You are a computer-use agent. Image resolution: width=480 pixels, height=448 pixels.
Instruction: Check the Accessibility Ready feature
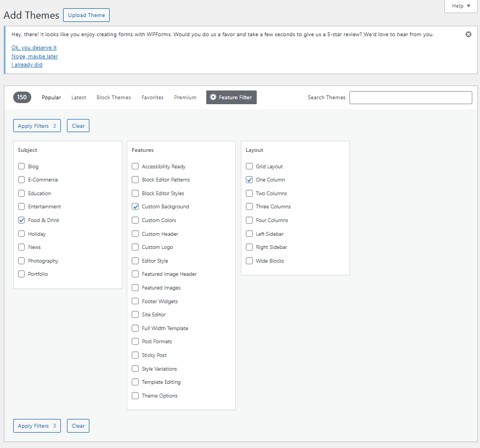(x=135, y=166)
